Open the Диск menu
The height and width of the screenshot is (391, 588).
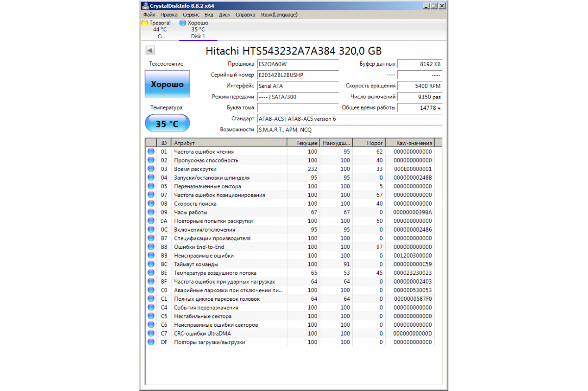[225, 15]
